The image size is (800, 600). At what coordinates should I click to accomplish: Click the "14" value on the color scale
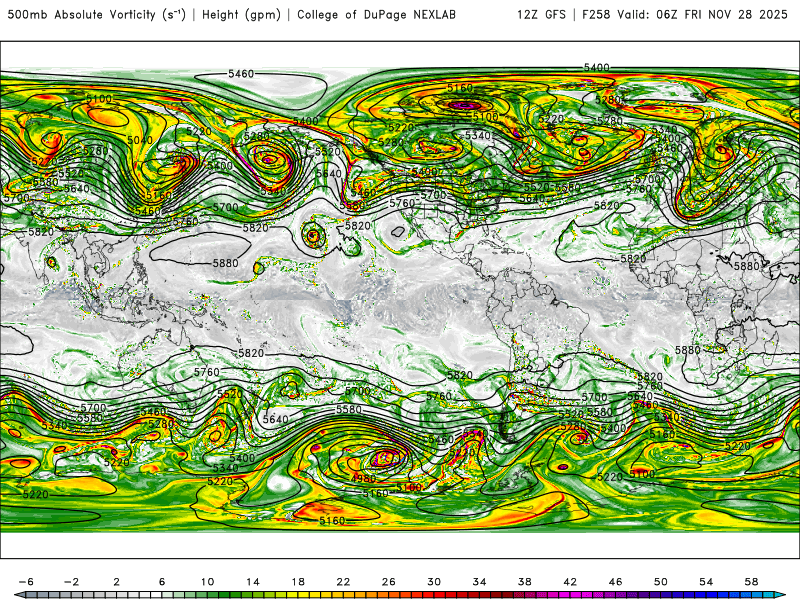tap(253, 582)
